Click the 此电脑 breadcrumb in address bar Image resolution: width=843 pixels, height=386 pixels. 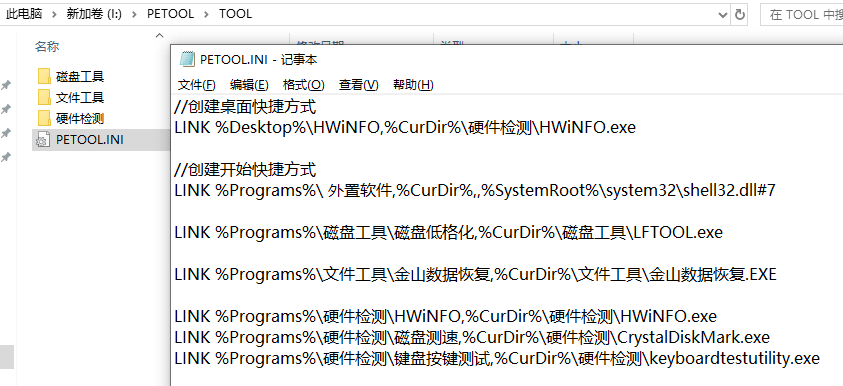[24, 14]
